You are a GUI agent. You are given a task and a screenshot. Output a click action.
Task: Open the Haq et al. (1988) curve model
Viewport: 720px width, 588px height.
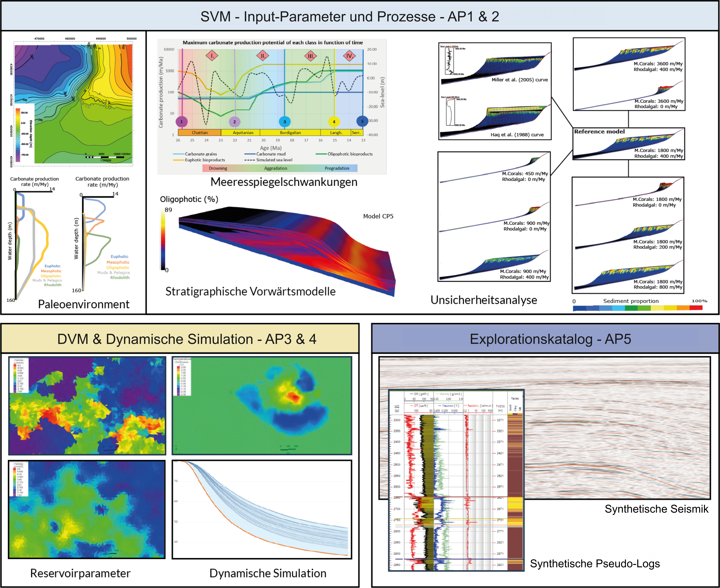point(495,117)
